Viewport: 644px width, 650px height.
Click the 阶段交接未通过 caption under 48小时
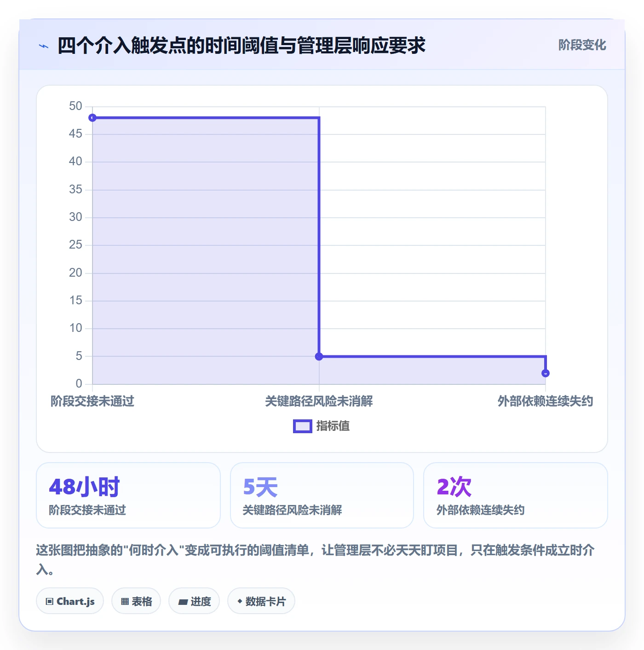(x=87, y=510)
